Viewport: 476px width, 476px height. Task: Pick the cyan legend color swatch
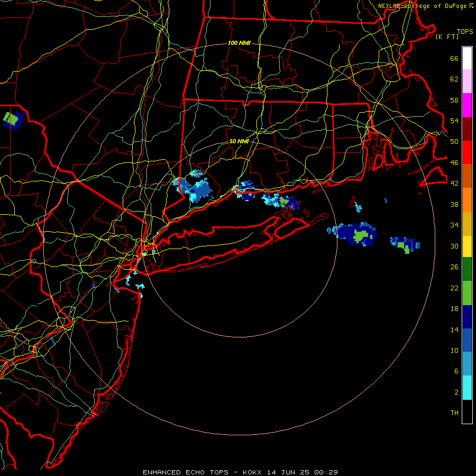point(467,388)
